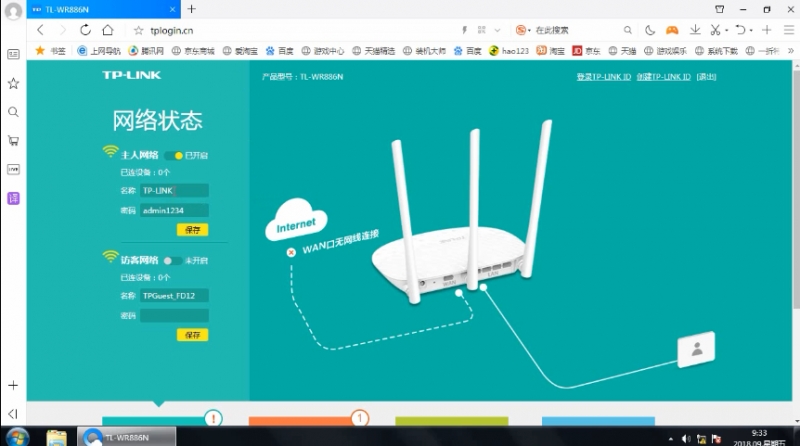The height and width of the screenshot is (446, 800).
Task: Click the plus add-extension icon in toolbar
Action: pyautogui.click(x=766, y=30)
